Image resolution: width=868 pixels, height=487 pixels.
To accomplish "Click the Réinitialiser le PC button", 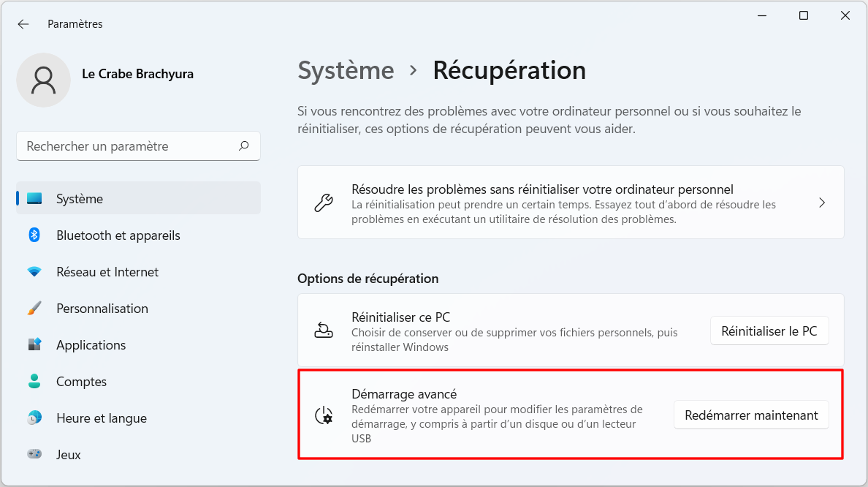I will 769,331.
